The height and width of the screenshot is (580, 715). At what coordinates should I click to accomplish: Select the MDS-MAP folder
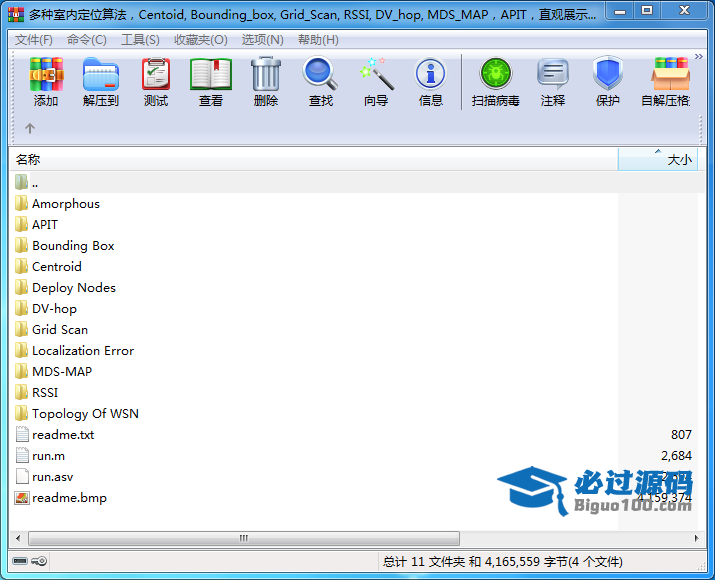tap(53, 372)
